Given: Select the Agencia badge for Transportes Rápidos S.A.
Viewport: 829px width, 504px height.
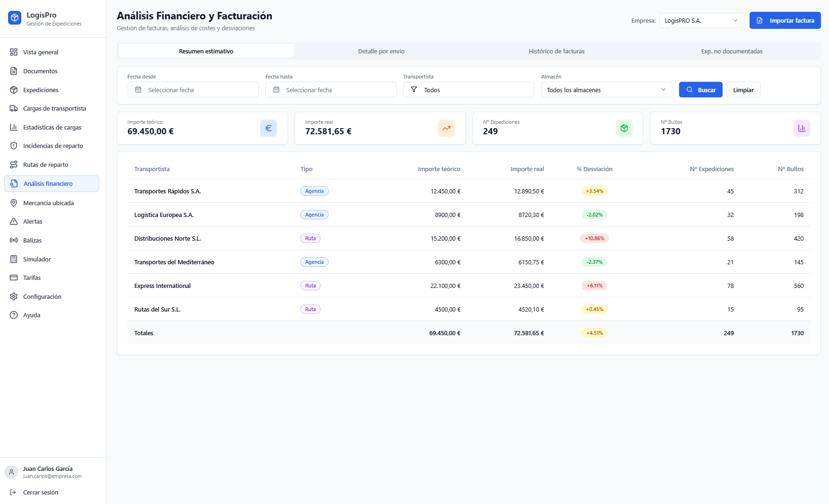Looking at the screenshot, I should (314, 191).
